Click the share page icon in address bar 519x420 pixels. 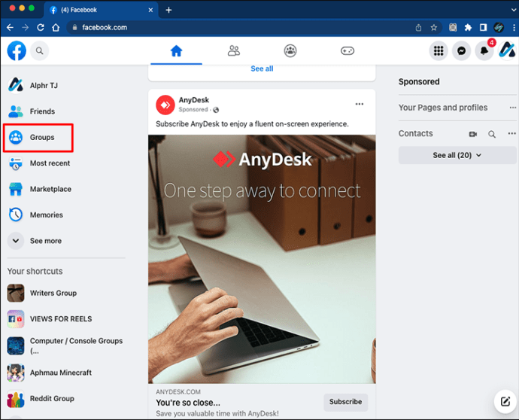(x=419, y=28)
